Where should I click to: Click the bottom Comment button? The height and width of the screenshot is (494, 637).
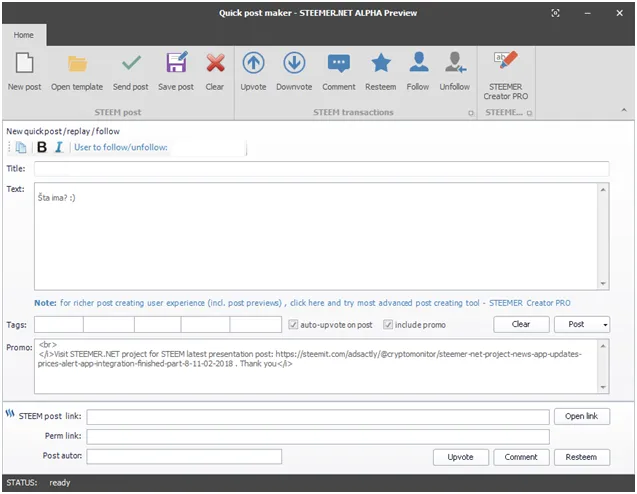click(521, 457)
